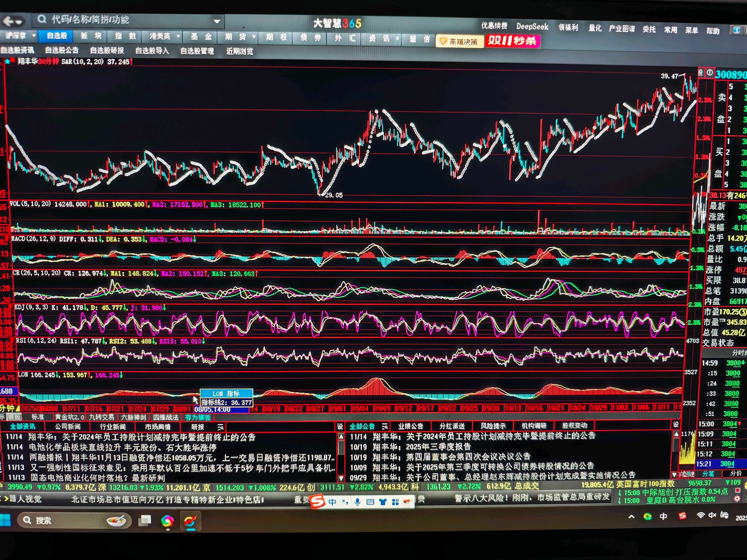This screenshot has height=560, width=747.
Task: Open the info icon beside the stock code
Action: (x=709, y=73)
